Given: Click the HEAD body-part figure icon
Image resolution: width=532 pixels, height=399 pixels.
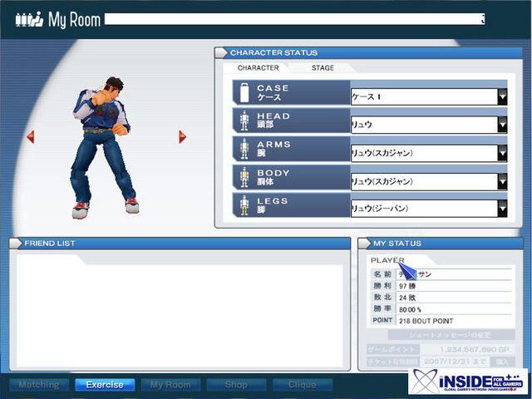Looking at the screenshot, I should [244, 121].
